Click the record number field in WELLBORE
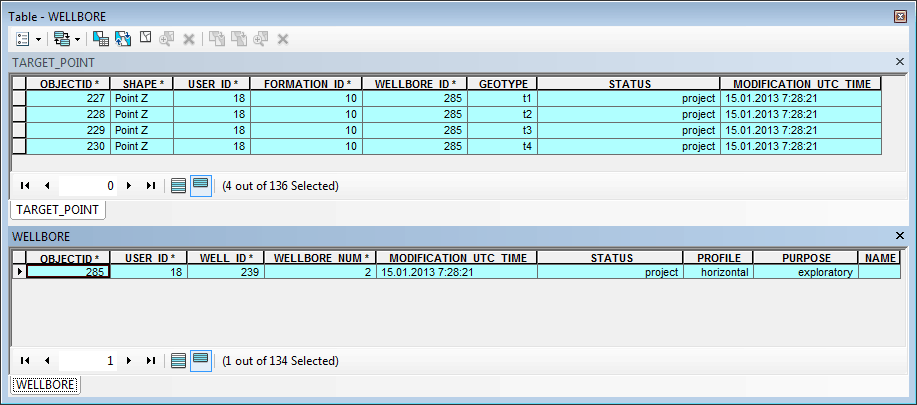The width and height of the screenshot is (917, 405). 88,360
